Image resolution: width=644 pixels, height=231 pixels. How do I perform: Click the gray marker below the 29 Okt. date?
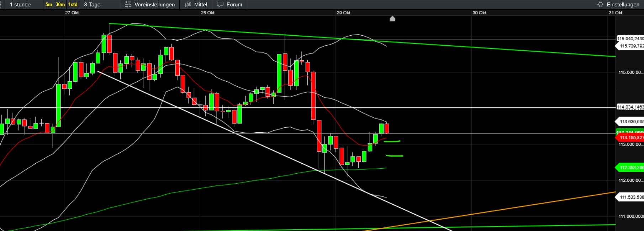pyautogui.click(x=392, y=19)
